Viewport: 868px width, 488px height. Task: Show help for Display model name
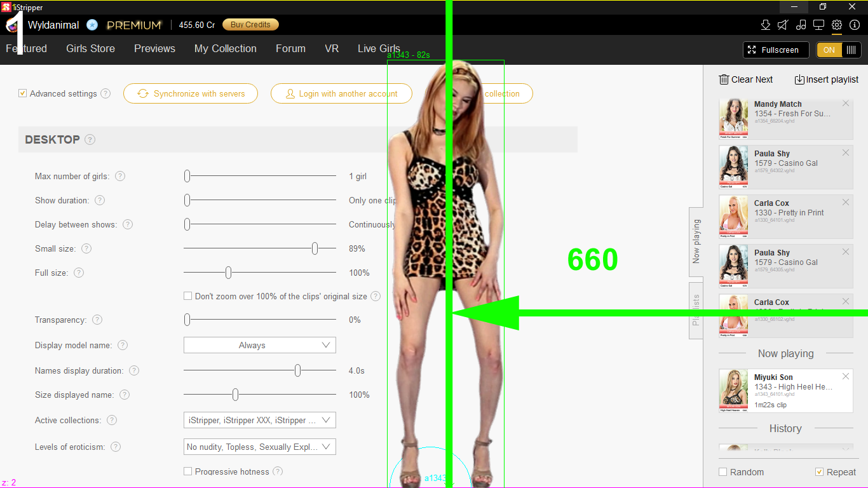[123, 345]
